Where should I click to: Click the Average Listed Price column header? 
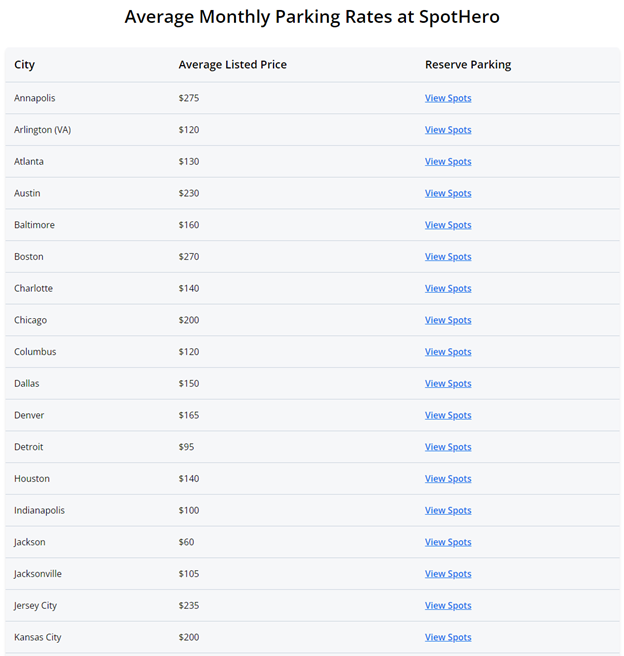coord(233,64)
